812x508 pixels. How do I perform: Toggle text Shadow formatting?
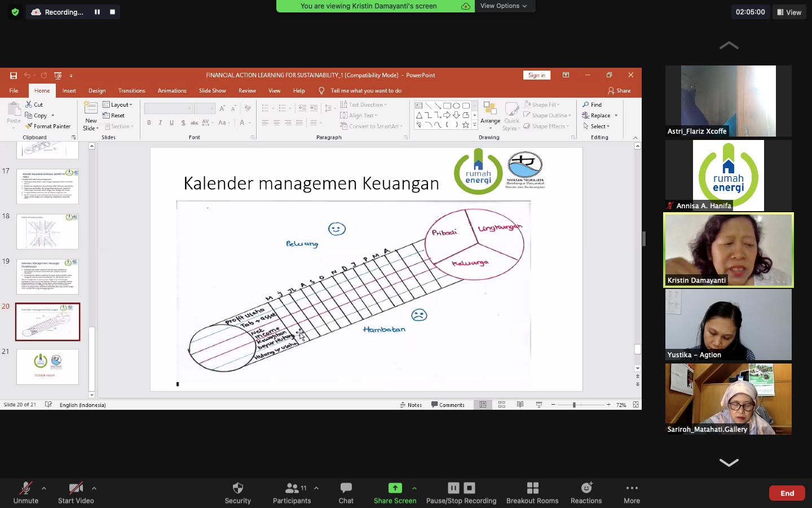(x=183, y=122)
